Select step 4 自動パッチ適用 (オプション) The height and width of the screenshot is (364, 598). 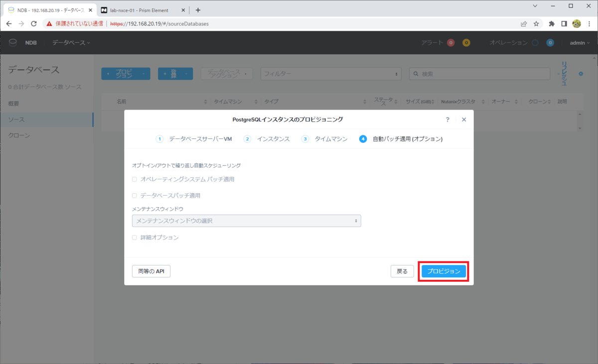pos(401,139)
